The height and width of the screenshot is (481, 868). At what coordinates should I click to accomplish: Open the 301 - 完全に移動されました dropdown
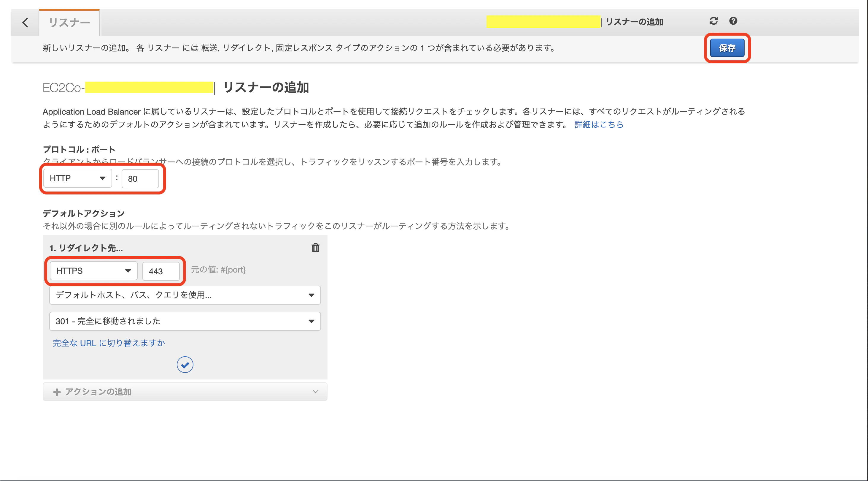(185, 321)
